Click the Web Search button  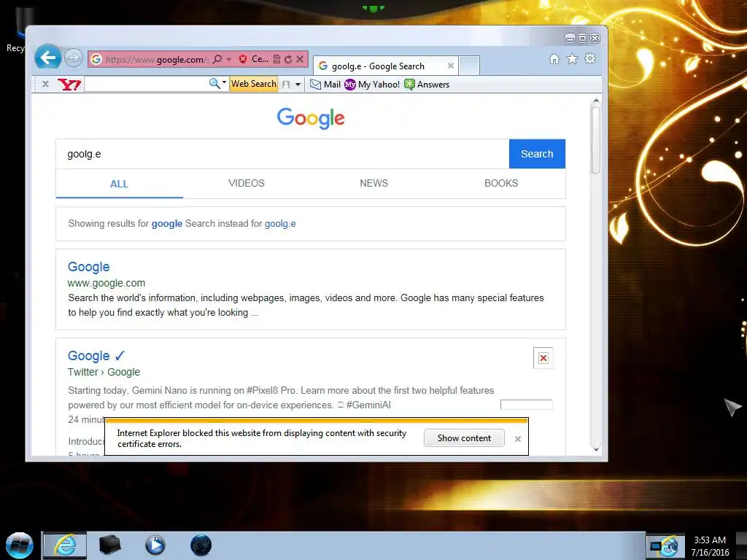point(253,84)
